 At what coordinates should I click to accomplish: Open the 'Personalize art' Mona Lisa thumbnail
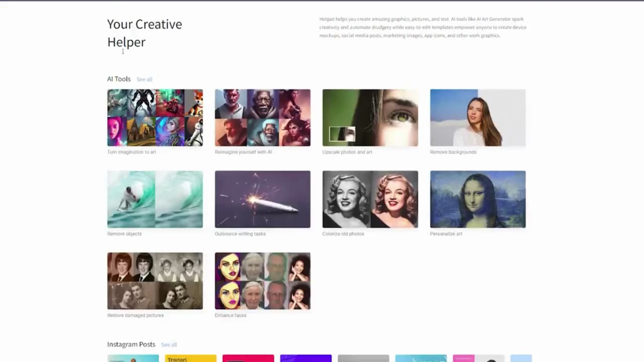pos(478,199)
